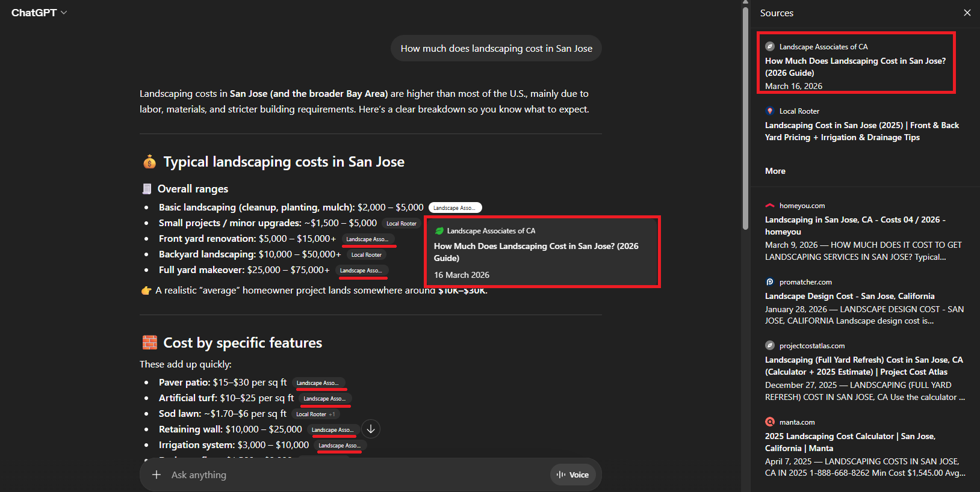
Task: Open the citation popup's How Much Does Landscaping Cost title
Action: coord(536,252)
